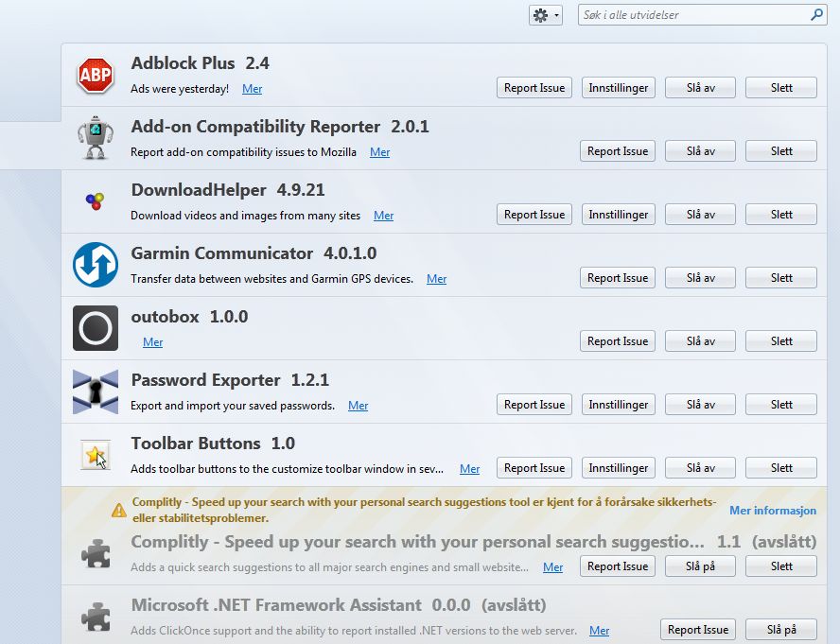Report Issue for Add-on Compatibility Reporter

pos(617,151)
